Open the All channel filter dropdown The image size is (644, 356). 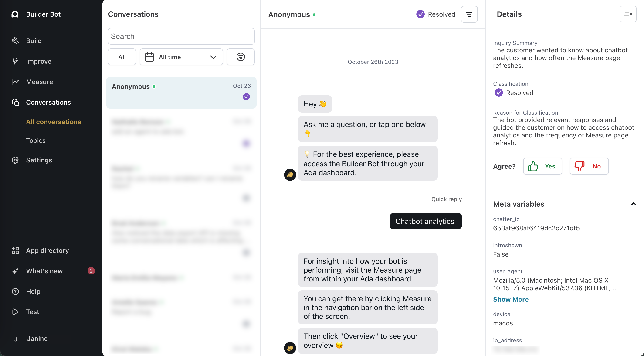[122, 57]
